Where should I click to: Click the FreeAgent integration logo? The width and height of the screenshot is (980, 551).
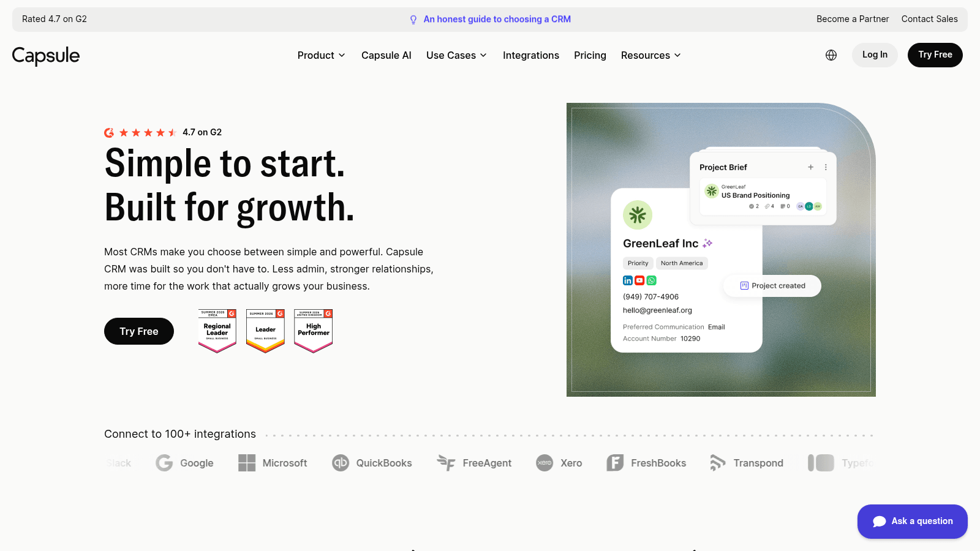(x=474, y=463)
